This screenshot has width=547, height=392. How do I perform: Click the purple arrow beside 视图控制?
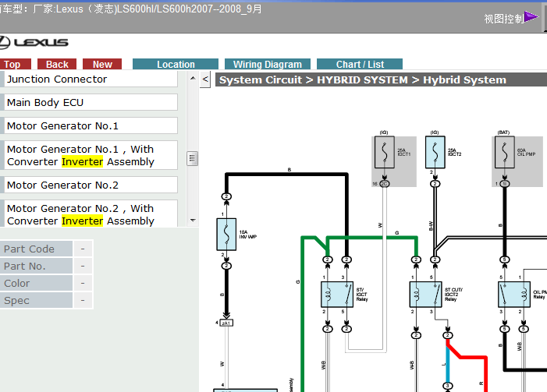pos(531,16)
